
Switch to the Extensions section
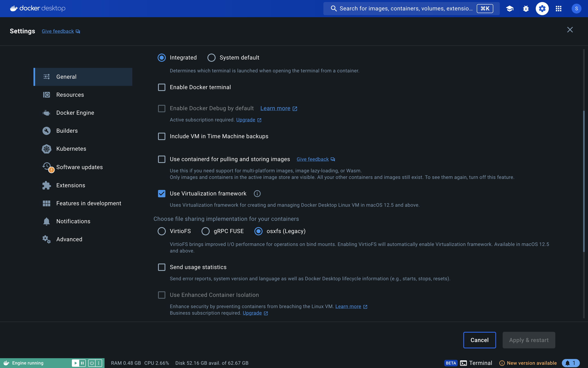click(83, 185)
